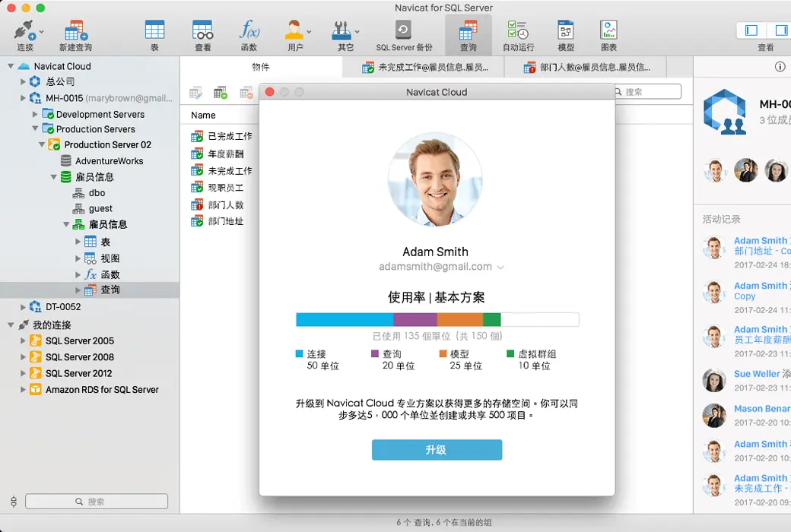Screen dimensions: 791x532
Task: Open the 连接 connection toolbar icon
Action: tap(24, 30)
